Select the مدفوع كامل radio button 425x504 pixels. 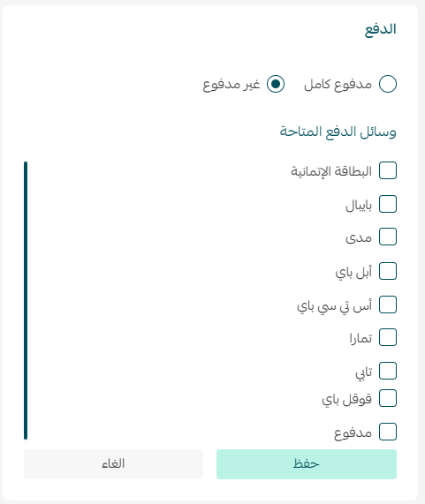tap(387, 84)
